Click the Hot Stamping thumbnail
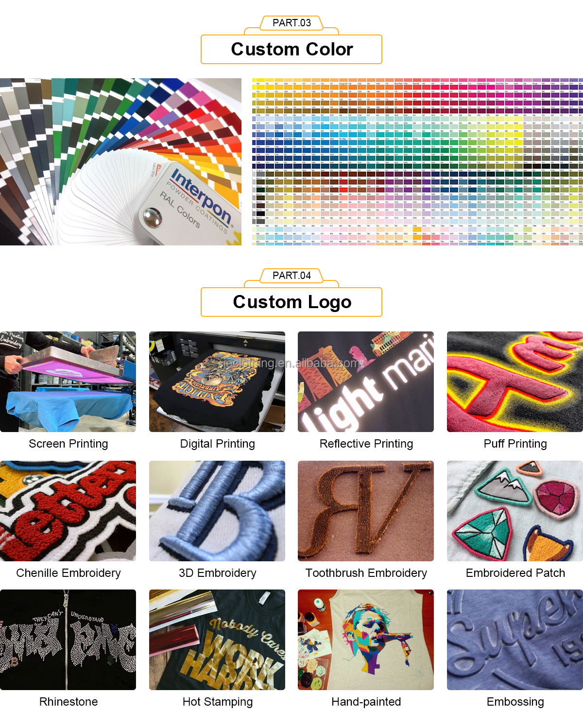 (x=217, y=640)
